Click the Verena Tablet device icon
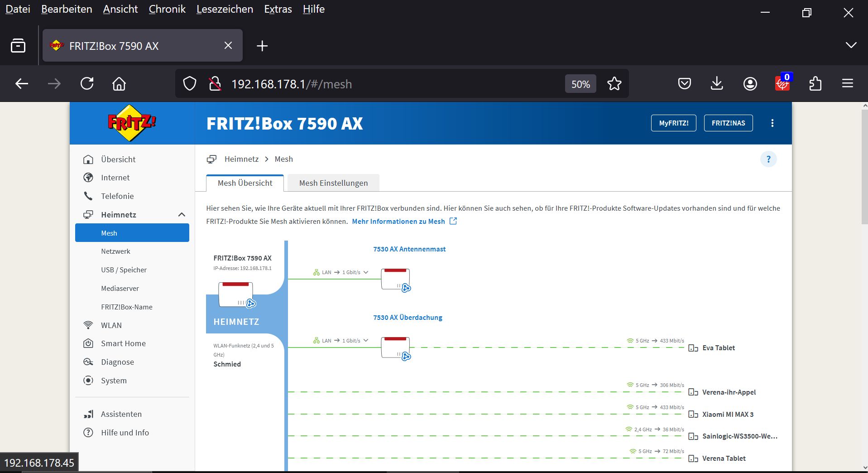 [693, 459]
